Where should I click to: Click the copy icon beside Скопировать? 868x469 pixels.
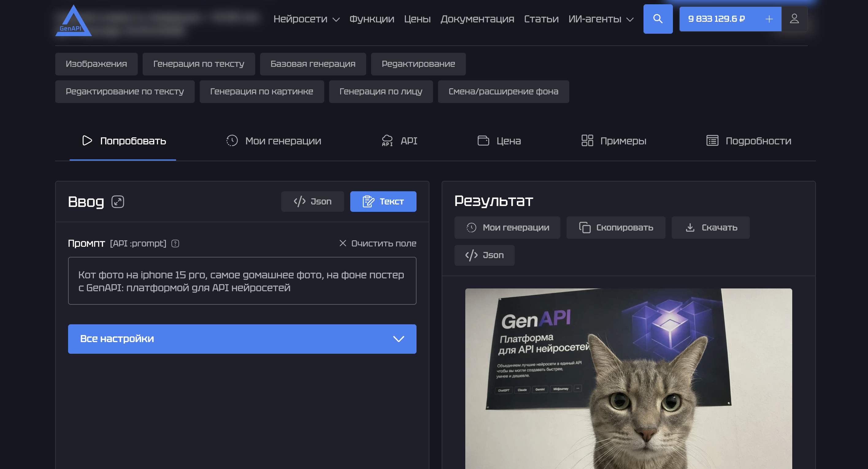coord(585,227)
